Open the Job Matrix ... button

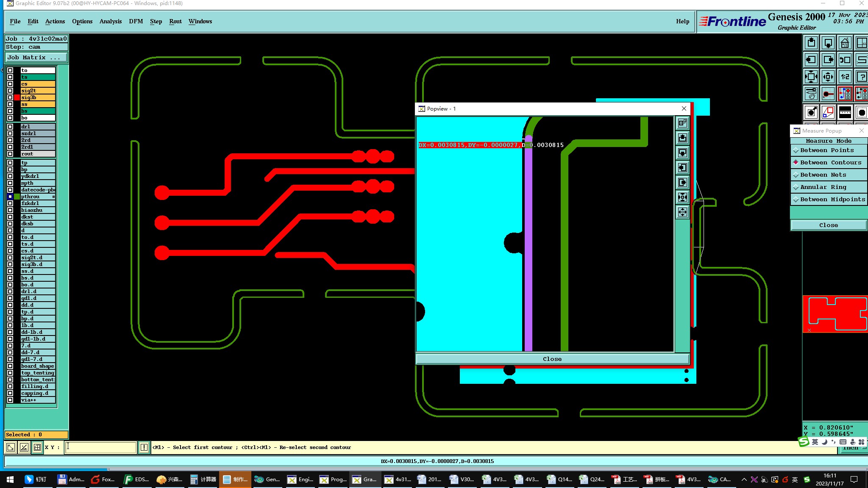[36, 58]
